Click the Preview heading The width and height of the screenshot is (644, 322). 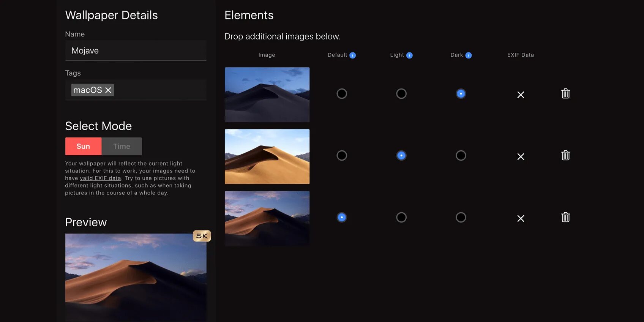tap(86, 222)
